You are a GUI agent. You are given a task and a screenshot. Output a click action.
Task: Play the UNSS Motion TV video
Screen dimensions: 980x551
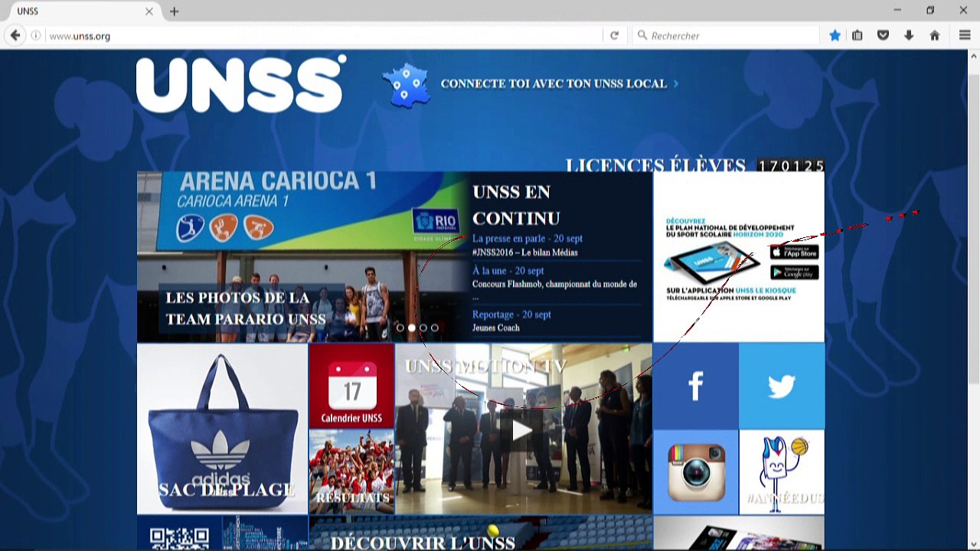click(x=522, y=430)
